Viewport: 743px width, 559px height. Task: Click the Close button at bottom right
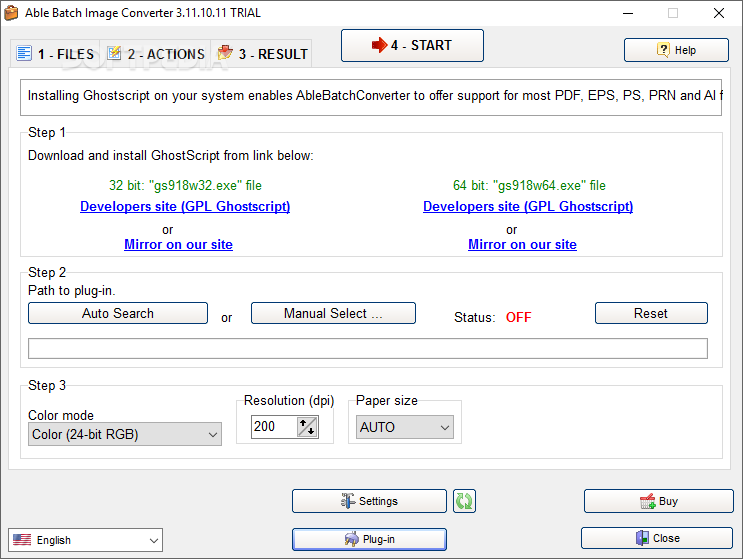(657, 538)
